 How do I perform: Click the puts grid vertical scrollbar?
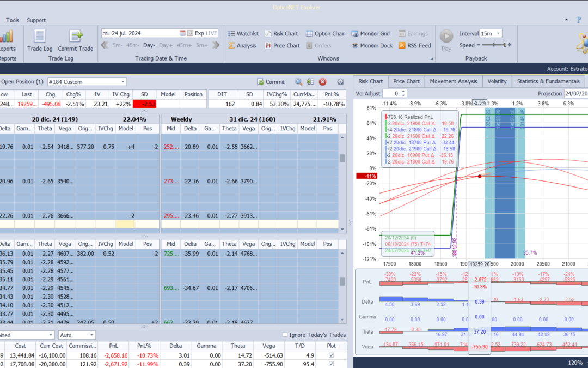click(x=342, y=286)
